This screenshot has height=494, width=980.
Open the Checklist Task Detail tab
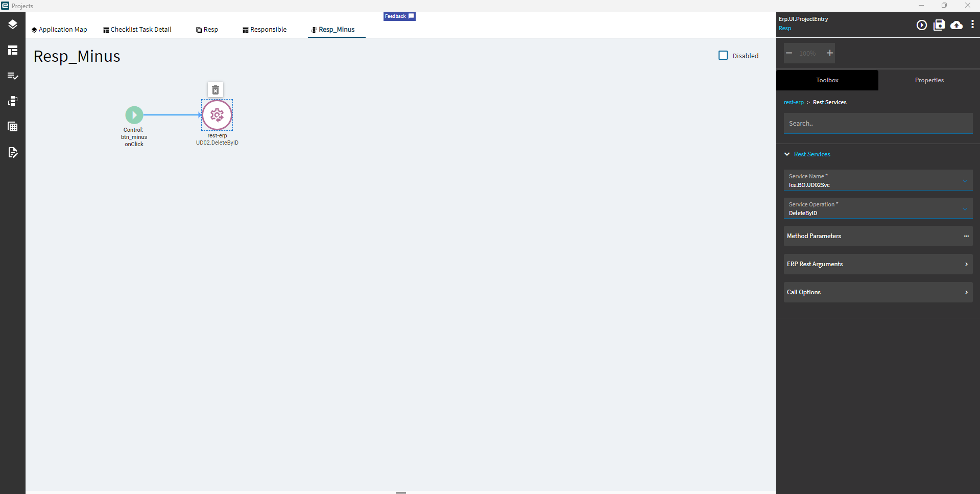(x=137, y=29)
